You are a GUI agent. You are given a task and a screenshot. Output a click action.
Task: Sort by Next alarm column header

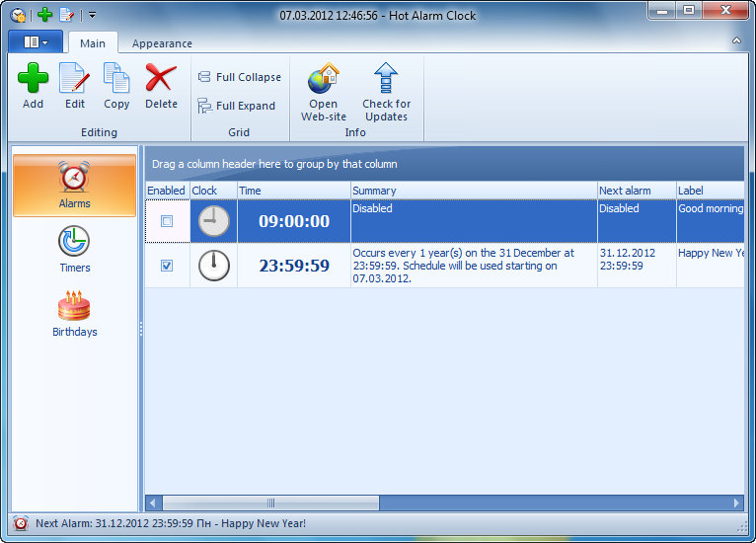coord(637,191)
